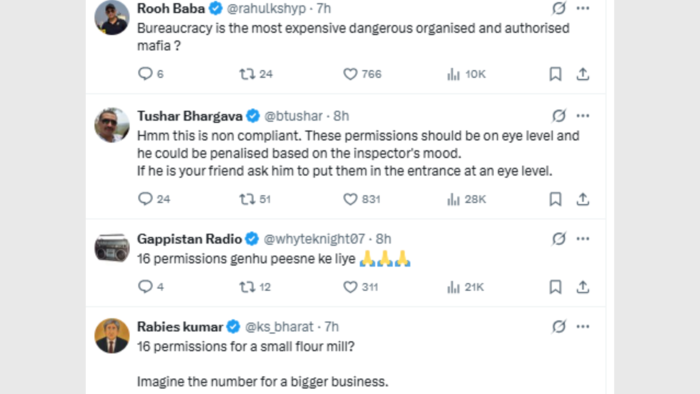Open @btushar profile handle link
The image size is (700, 394).
tap(293, 116)
